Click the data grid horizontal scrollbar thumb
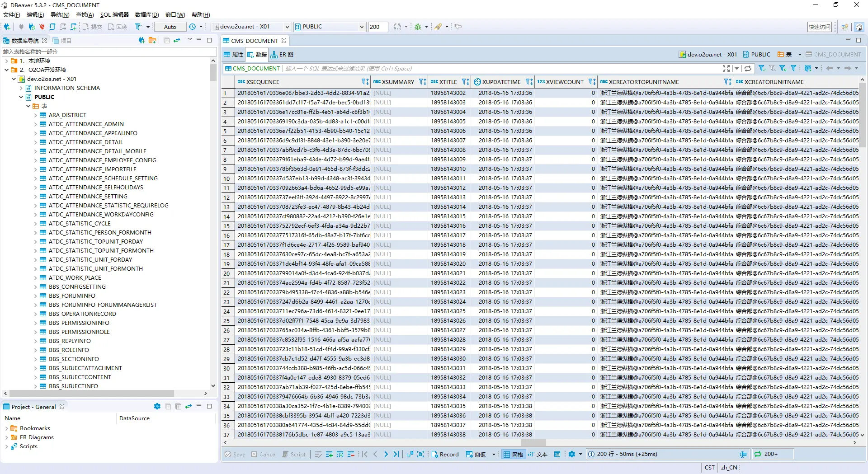Image resolution: width=868 pixels, height=474 pixels. coord(533,443)
